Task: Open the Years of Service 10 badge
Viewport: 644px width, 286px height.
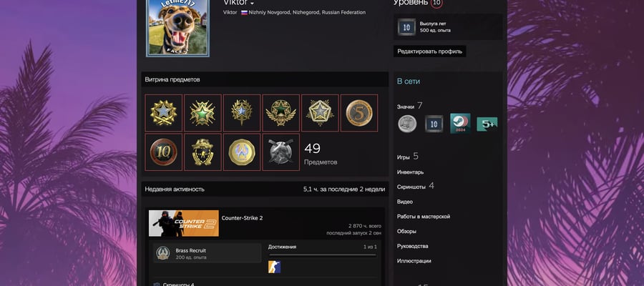Action: tap(434, 124)
